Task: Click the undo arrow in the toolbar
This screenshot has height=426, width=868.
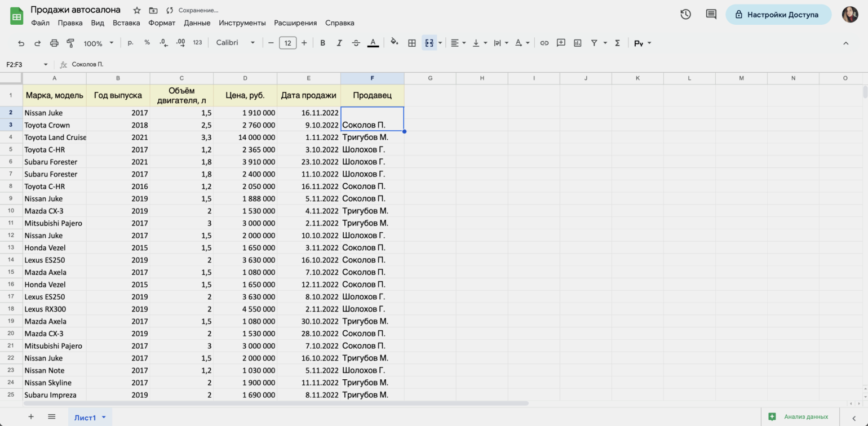Action: tap(21, 43)
